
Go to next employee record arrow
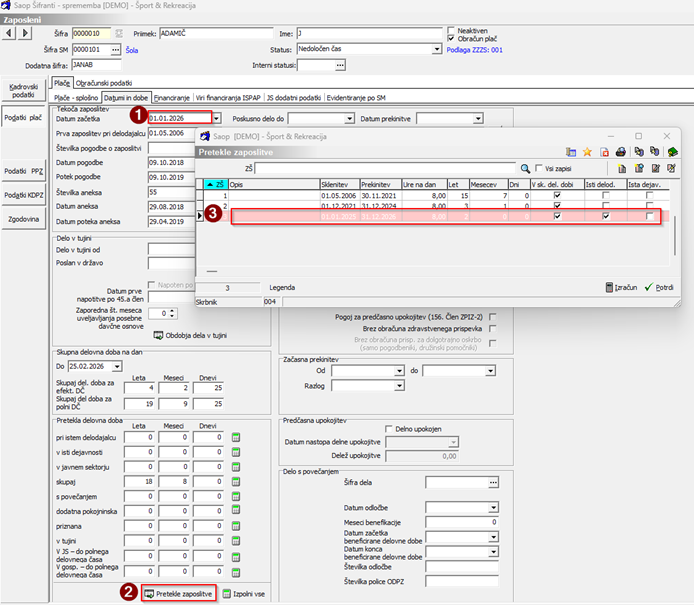tap(24, 33)
